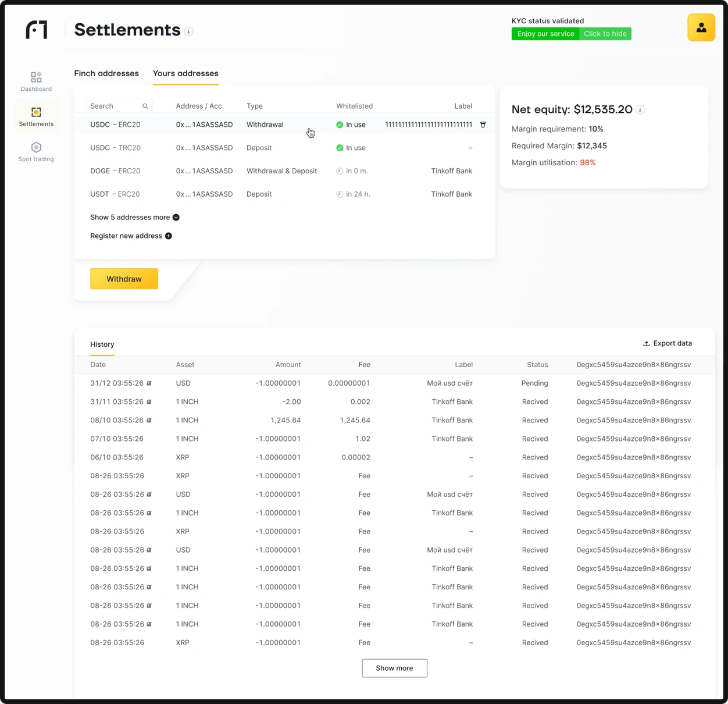This screenshot has height=704, width=728.
Task: Click the 1.02 fee value
Action: point(362,439)
